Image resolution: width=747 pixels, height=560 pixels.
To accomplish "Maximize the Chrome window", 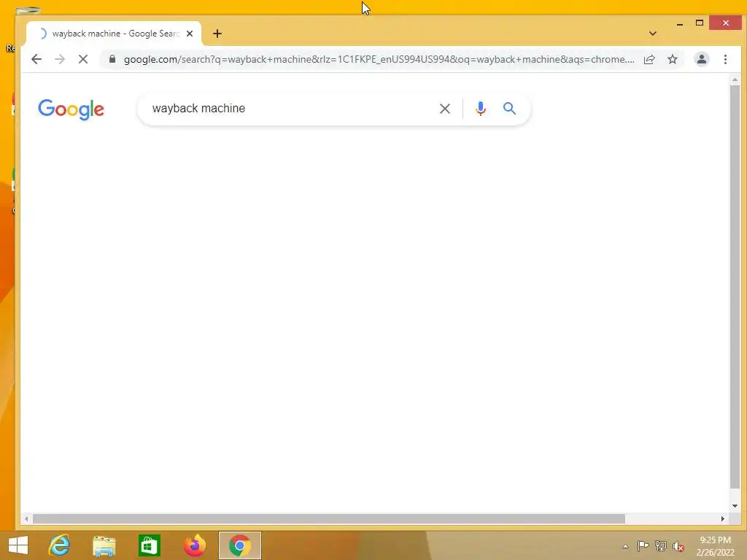I will (x=700, y=23).
